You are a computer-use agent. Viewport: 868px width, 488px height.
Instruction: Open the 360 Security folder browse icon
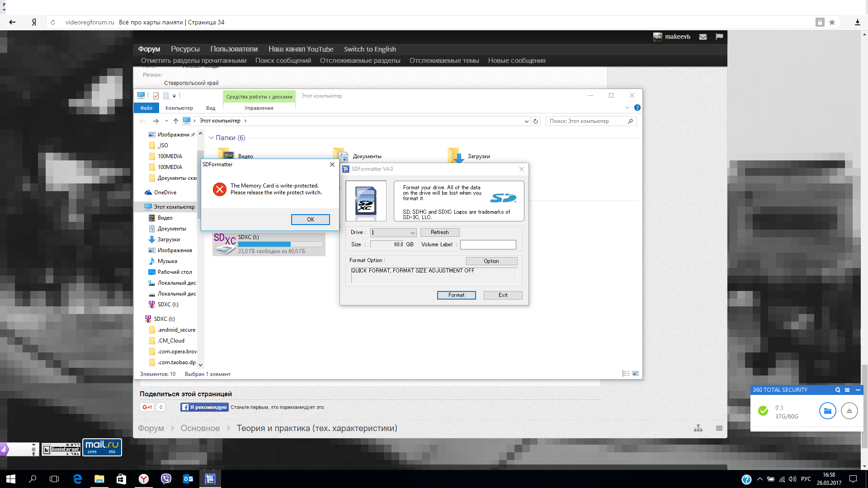tap(827, 411)
